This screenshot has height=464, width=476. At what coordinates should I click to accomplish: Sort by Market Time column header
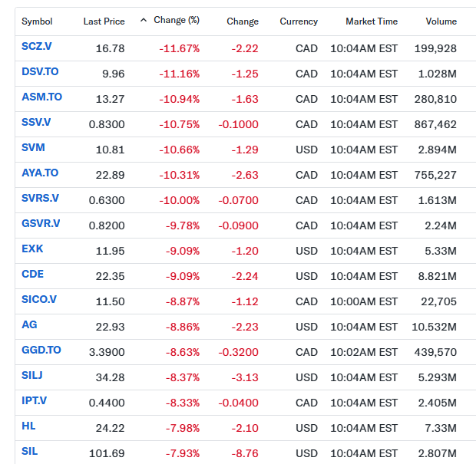point(372,21)
